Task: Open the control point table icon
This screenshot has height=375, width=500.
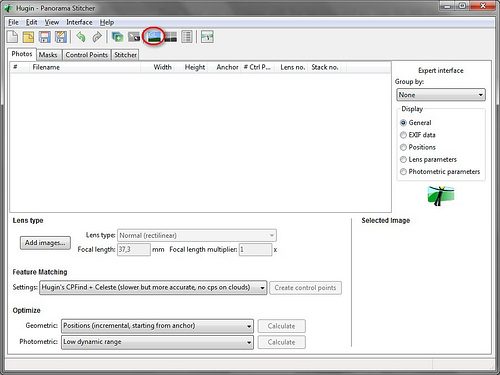Action: [x=134, y=37]
